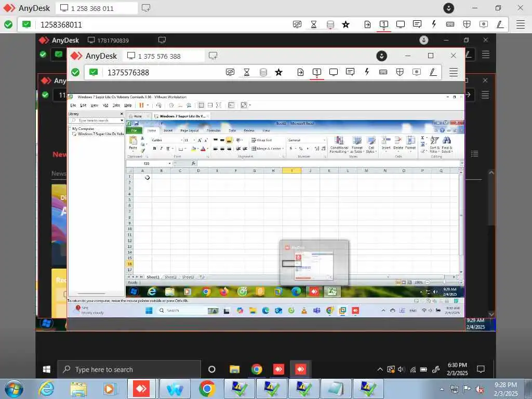Switch to Excel Formulas tab
532x399 pixels.
(x=214, y=130)
